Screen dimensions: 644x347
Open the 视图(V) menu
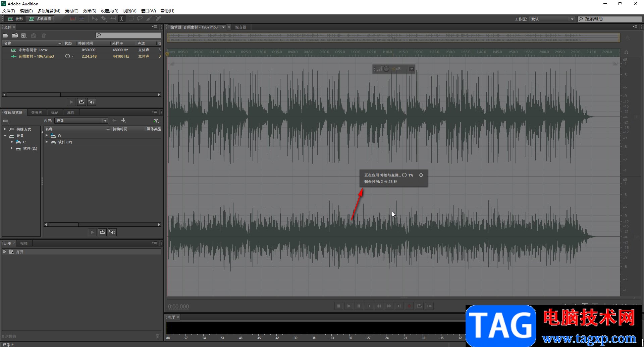coord(129,11)
